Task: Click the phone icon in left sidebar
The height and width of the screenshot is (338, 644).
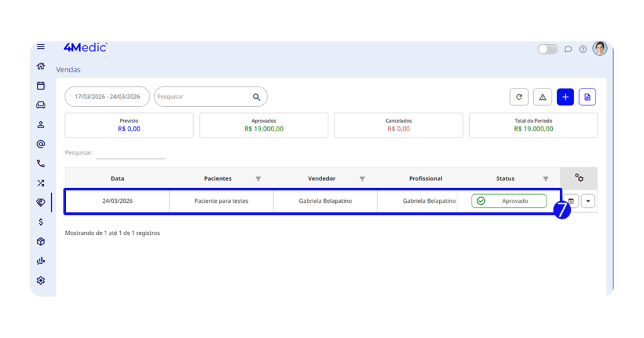Action: [x=41, y=163]
